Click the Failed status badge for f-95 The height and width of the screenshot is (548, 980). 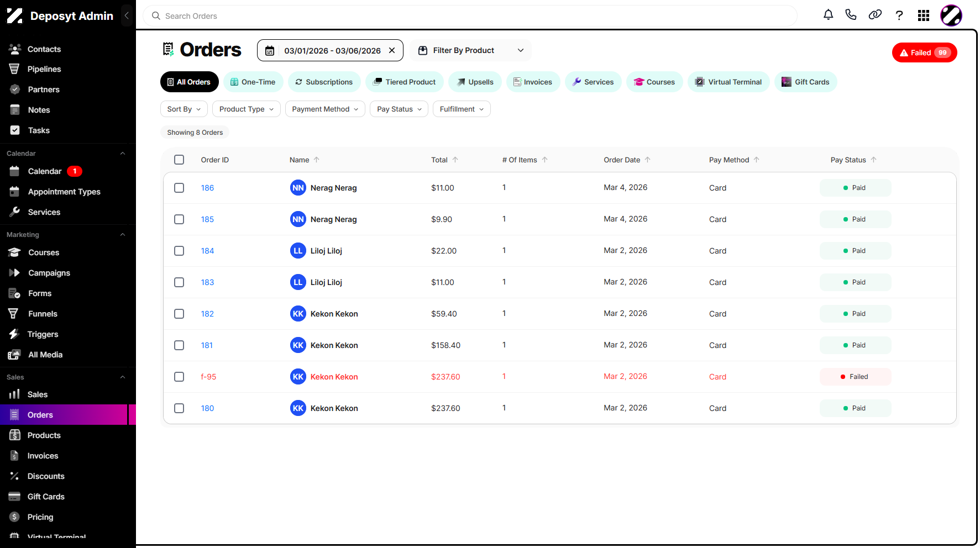click(855, 377)
